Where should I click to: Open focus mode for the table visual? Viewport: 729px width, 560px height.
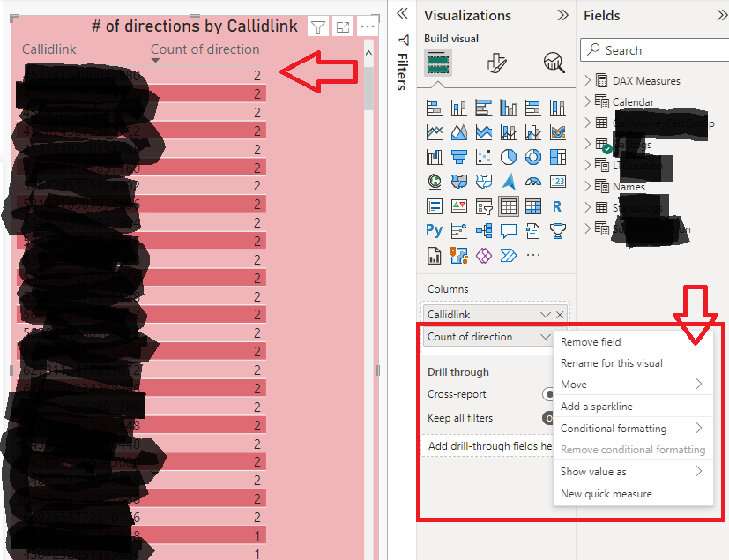click(x=343, y=27)
